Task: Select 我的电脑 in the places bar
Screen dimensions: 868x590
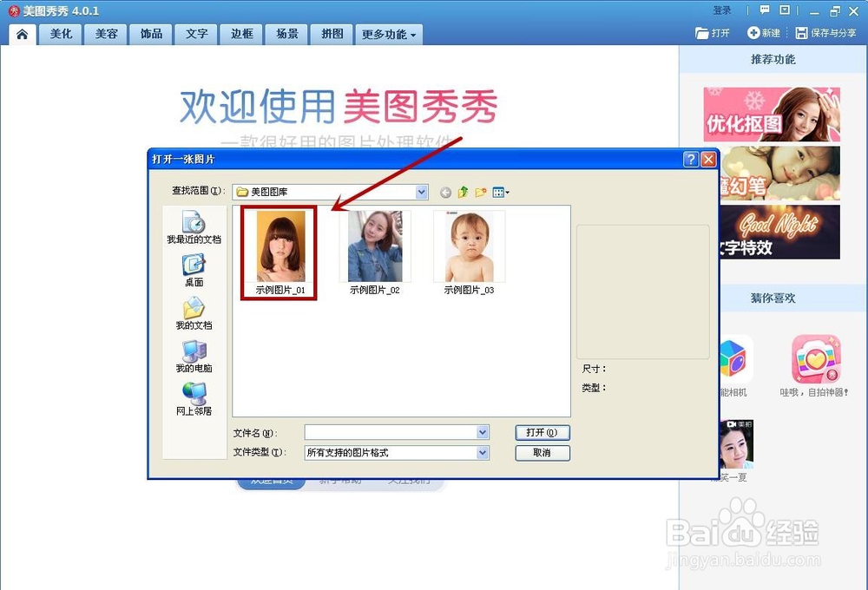Action: point(194,357)
